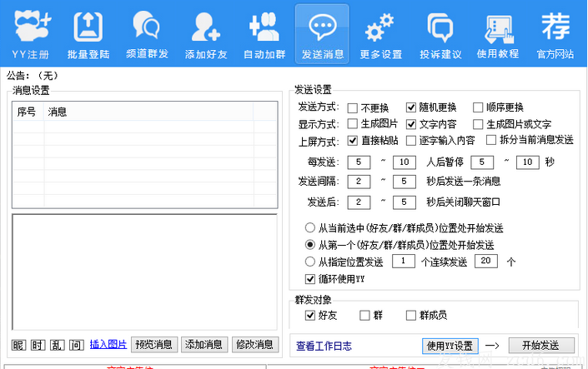Check the 群 target checkbox
Image resolution: width=588 pixels, height=369 pixels.
[x=364, y=316]
